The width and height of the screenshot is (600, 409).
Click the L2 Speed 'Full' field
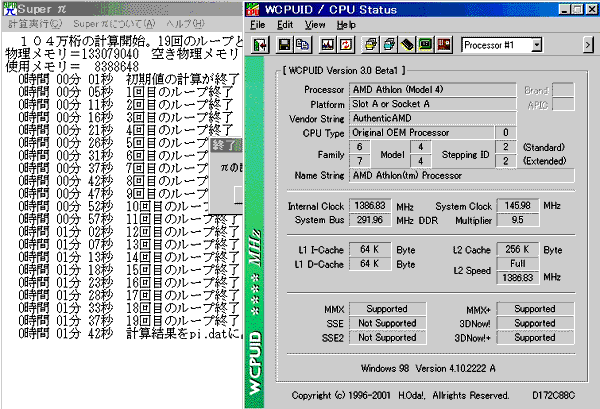pos(518,264)
